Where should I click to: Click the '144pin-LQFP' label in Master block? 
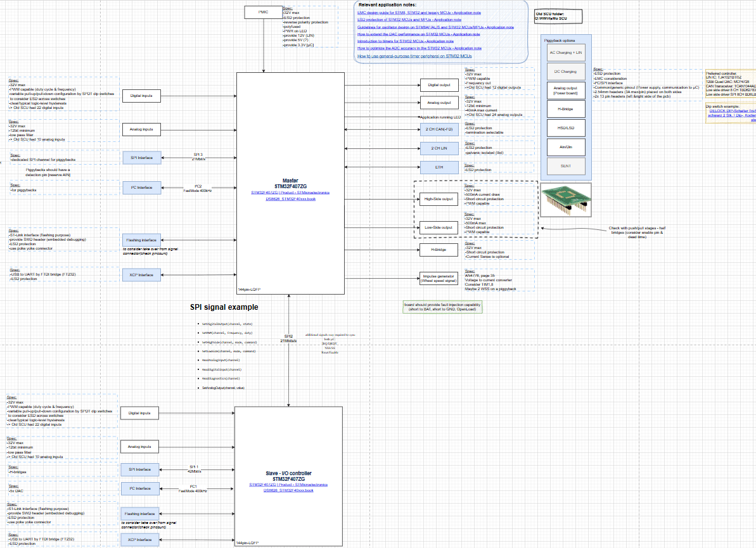pos(249,290)
